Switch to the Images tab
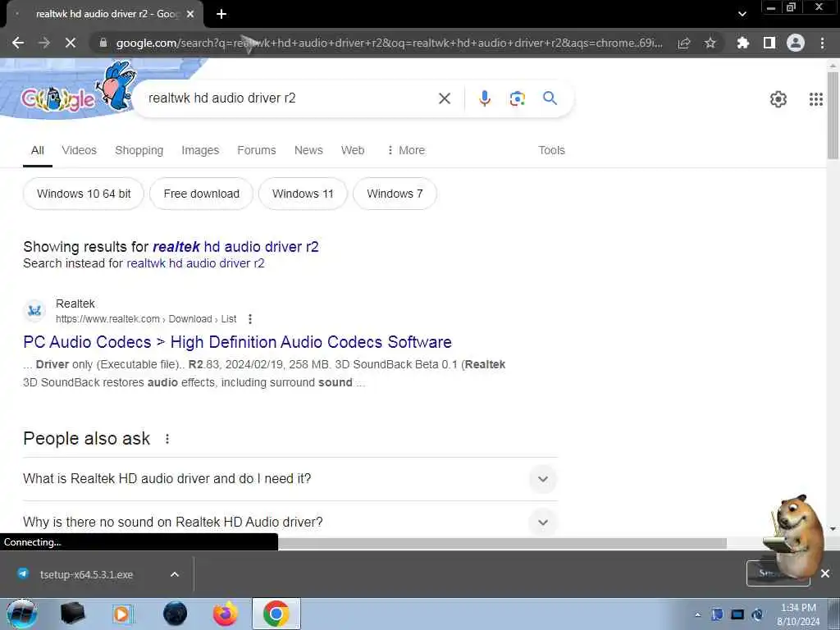 [200, 151]
